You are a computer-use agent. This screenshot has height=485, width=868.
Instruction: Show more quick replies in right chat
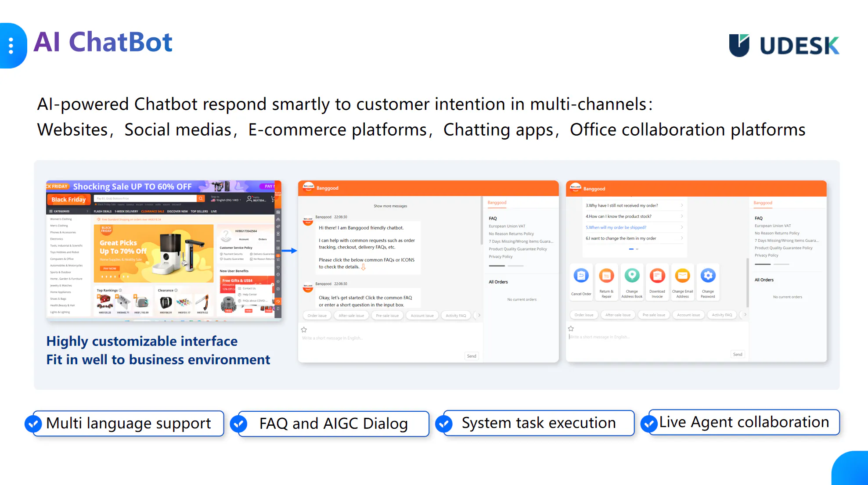[x=745, y=314]
